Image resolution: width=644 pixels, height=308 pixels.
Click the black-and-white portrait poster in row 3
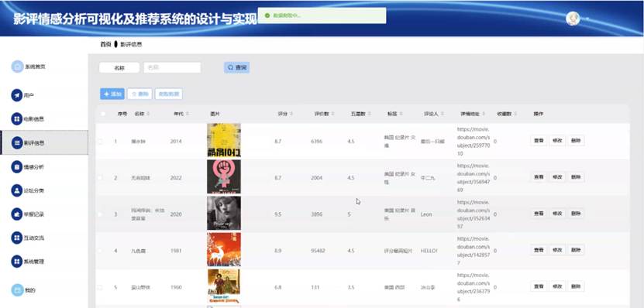[x=224, y=214]
